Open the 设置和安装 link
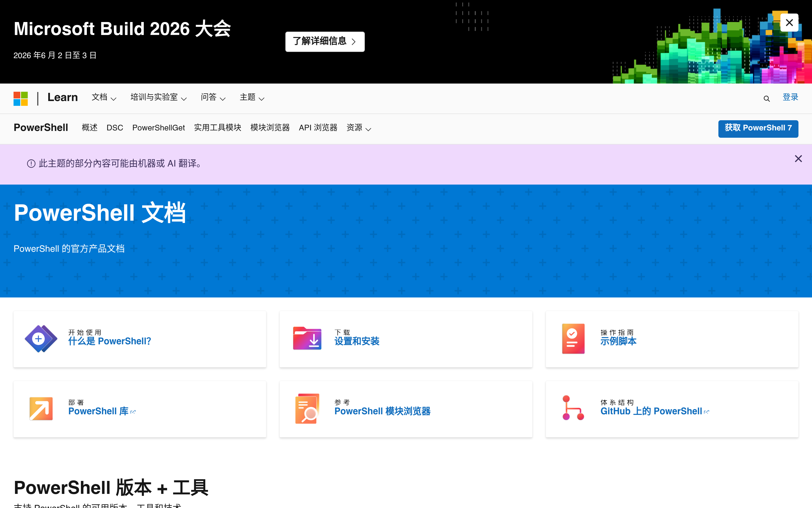The height and width of the screenshot is (508, 812). pyautogui.click(x=357, y=341)
